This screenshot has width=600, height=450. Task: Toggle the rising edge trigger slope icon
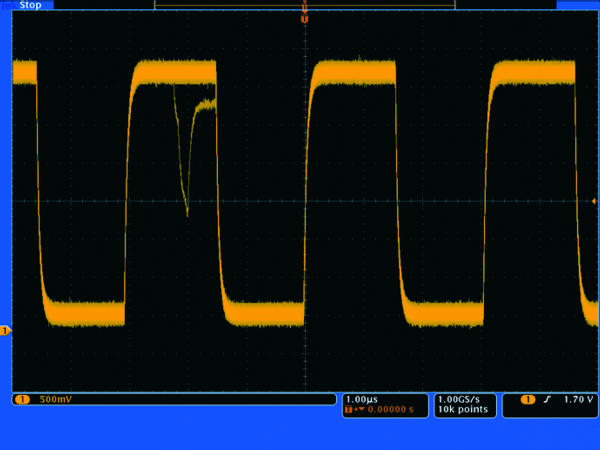click(547, 399)
